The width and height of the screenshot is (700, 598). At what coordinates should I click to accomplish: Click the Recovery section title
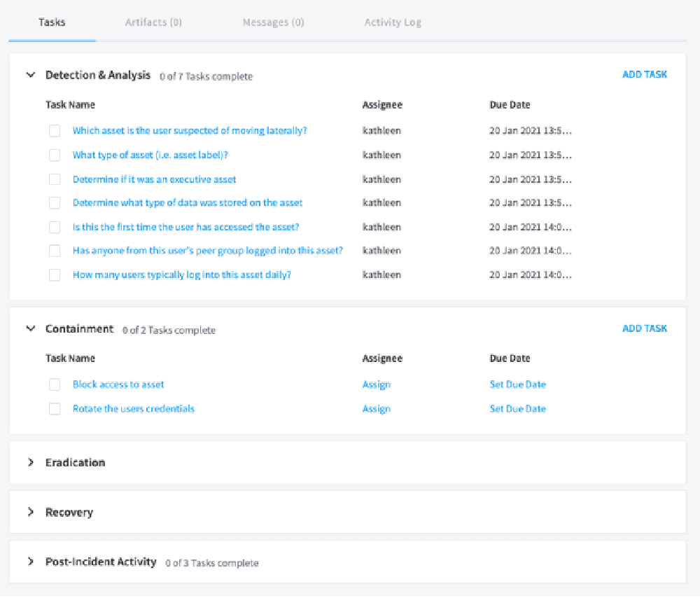(x=69, y=512)
